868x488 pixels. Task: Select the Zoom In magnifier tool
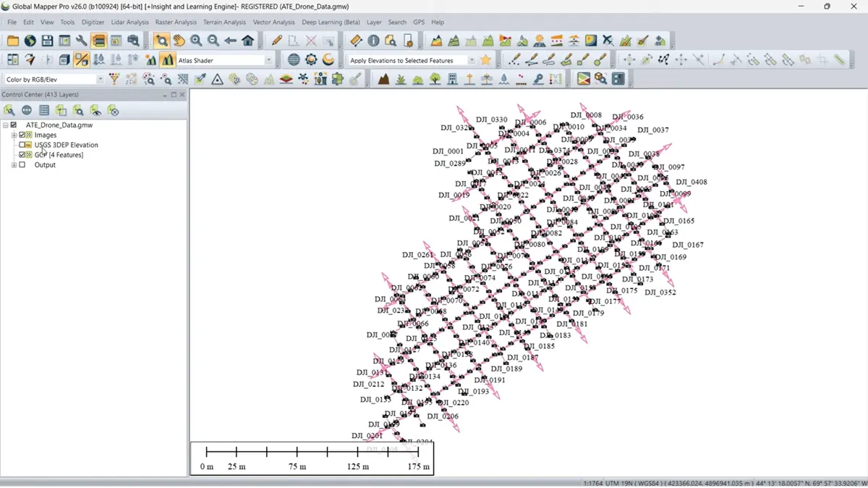pos(196,41)
